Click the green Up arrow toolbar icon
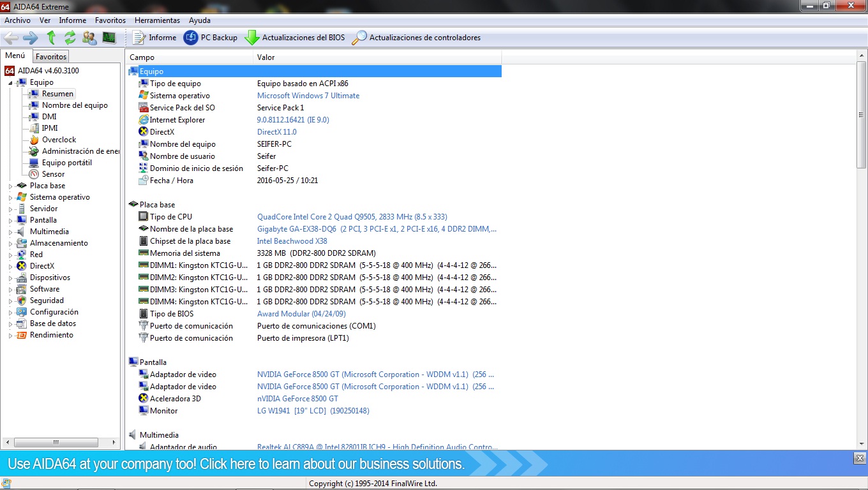 (x=51, y=38)
